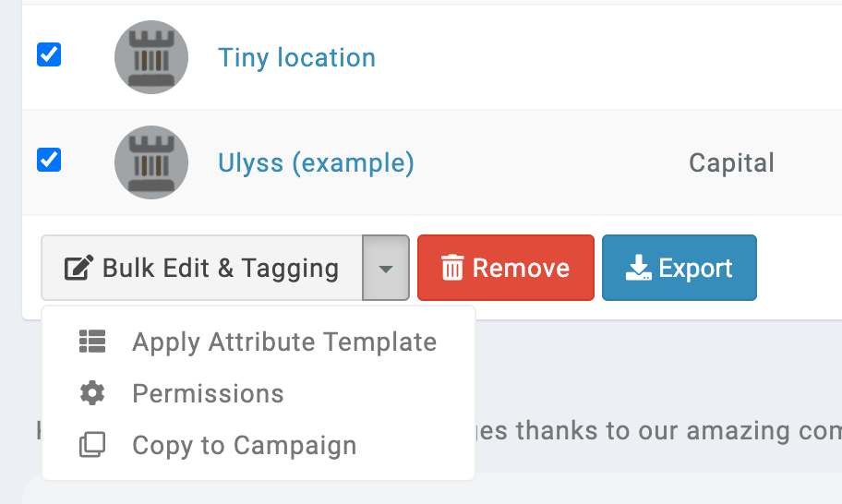Select Apply Attribute Template menu item

(x=283, y=342)
